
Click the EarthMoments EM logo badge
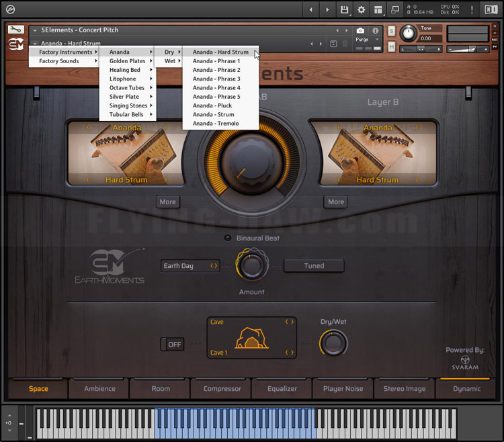[x=15, y=44]
